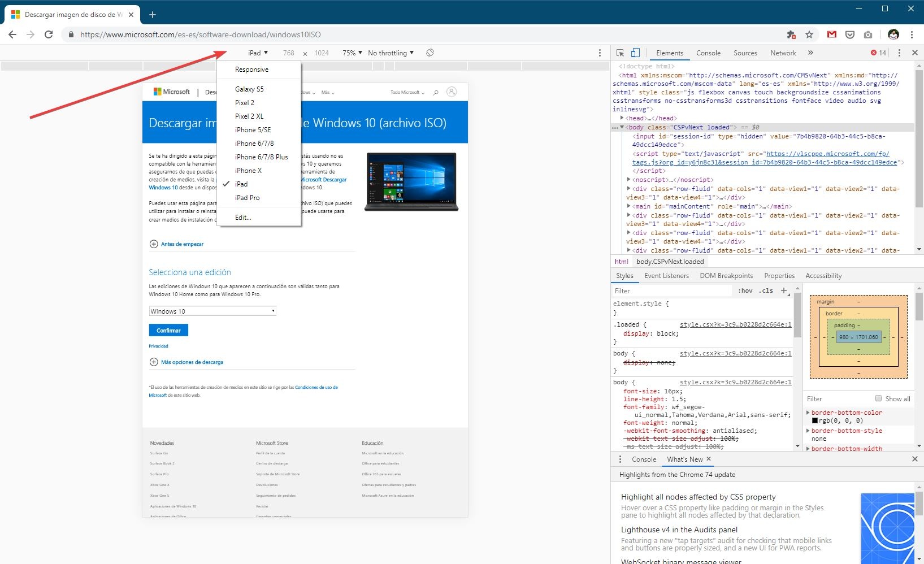Open the Windows 10 edition select box

point(212,311)
